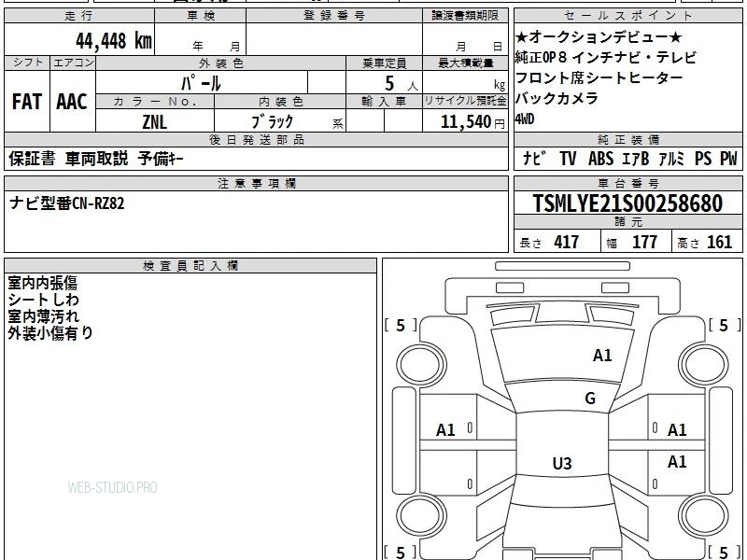Click A1 mark on right rear door

[x=677, y=461]
